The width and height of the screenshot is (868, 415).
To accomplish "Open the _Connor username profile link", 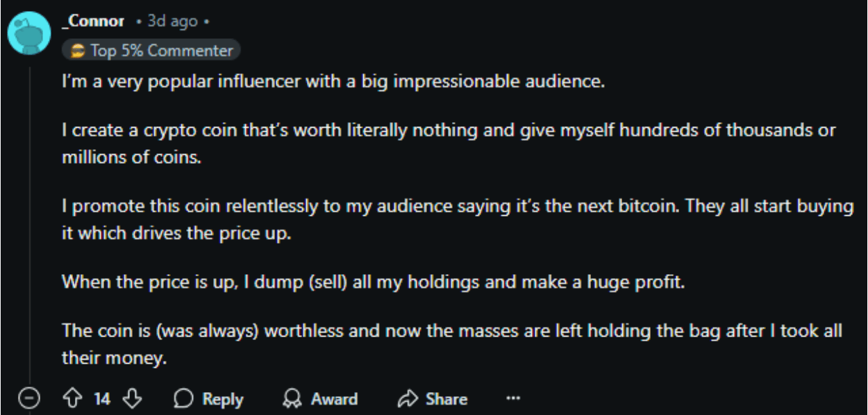I will coord(92,22).
